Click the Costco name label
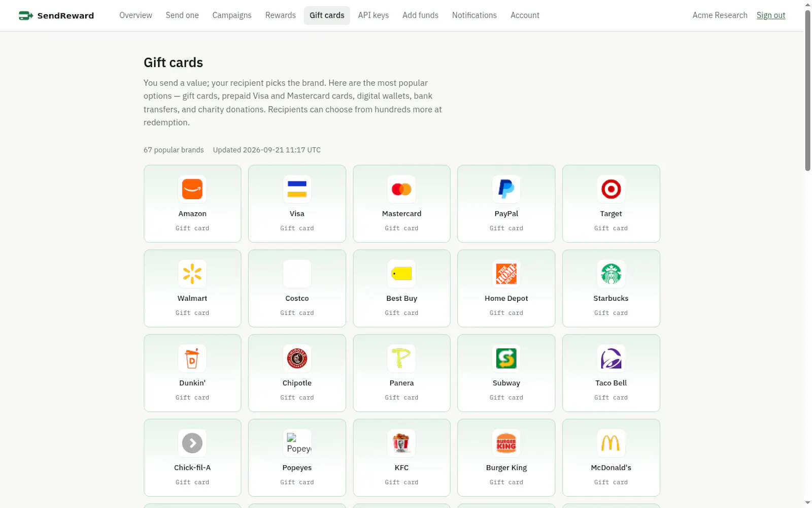 pyautogui.click(x=297, y=299)
